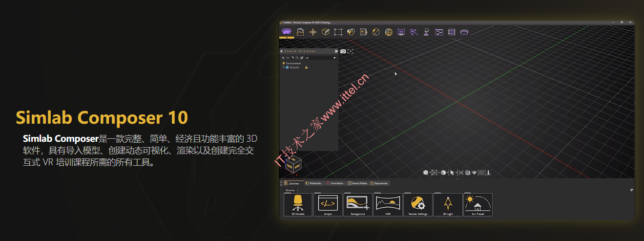
Task: Click the open file folder icon
Action: tap(300, 32)
